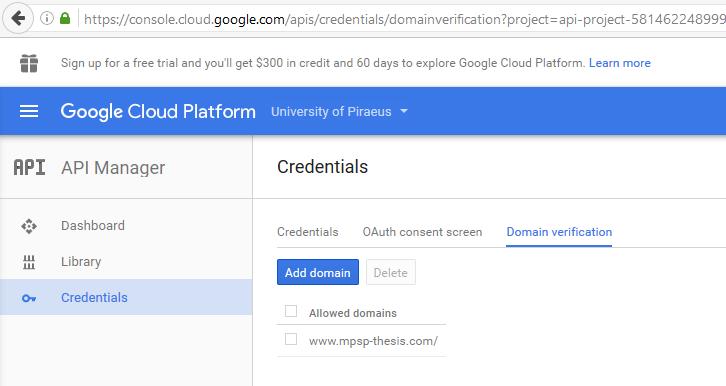Open Dashboard in the sidebar

coord(126,226)
